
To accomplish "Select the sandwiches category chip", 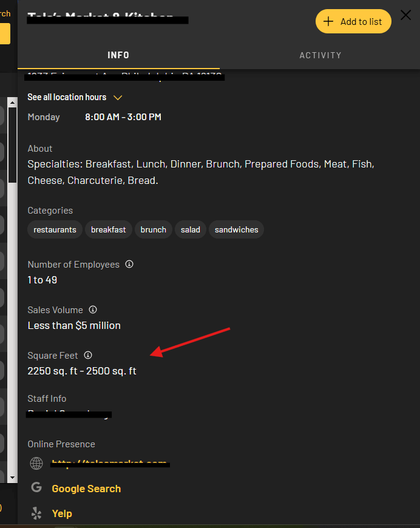I will [x=237, y=229].
